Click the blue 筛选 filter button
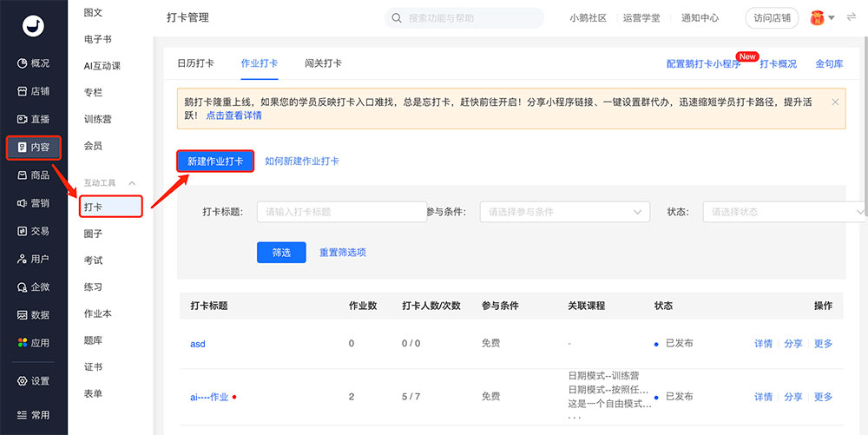868x435 pixels. 281,253
